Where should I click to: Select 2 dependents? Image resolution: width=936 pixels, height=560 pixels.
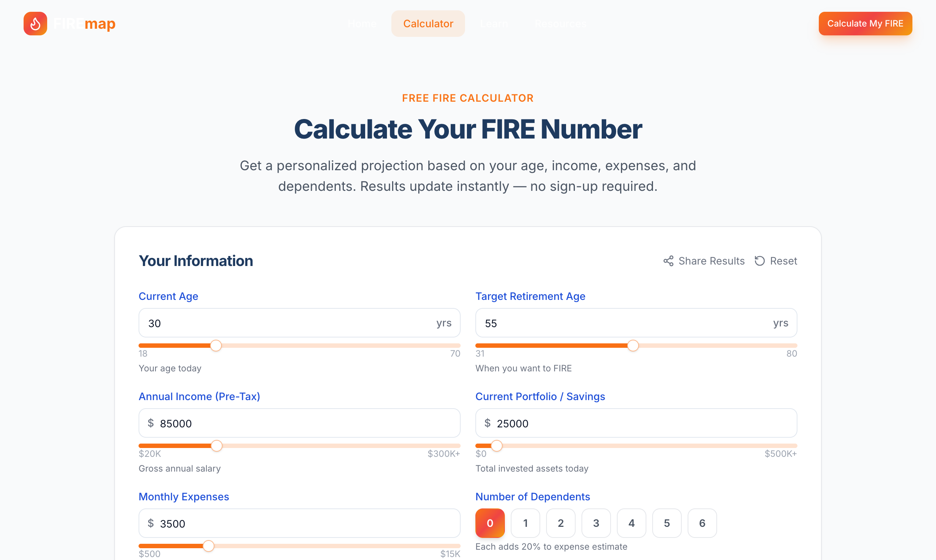[560, 523]
